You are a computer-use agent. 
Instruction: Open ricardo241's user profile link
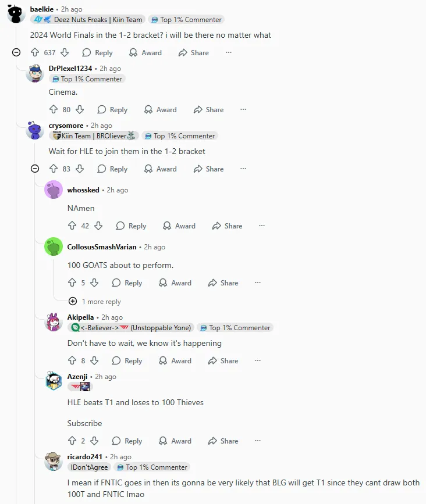pyautogui.click(x=84, y=456)
